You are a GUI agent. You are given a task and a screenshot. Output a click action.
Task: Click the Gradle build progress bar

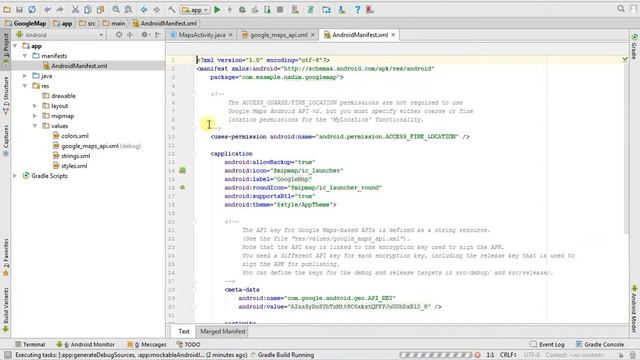click(436, 355)
